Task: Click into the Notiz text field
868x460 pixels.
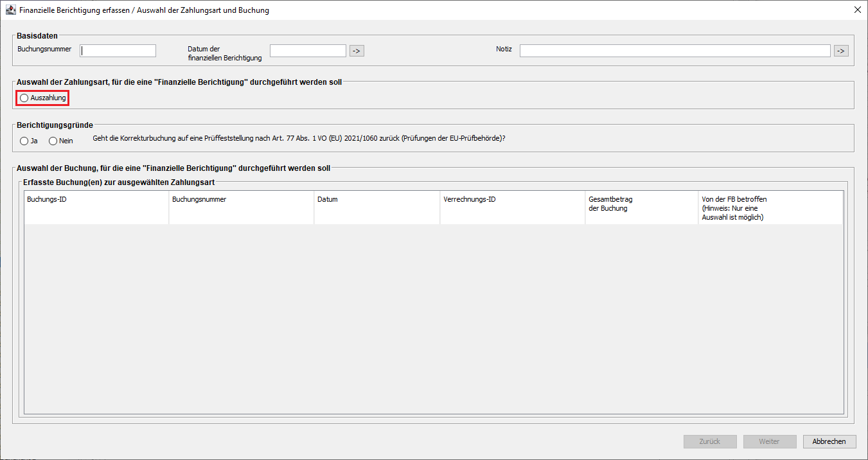Action: 675,51
